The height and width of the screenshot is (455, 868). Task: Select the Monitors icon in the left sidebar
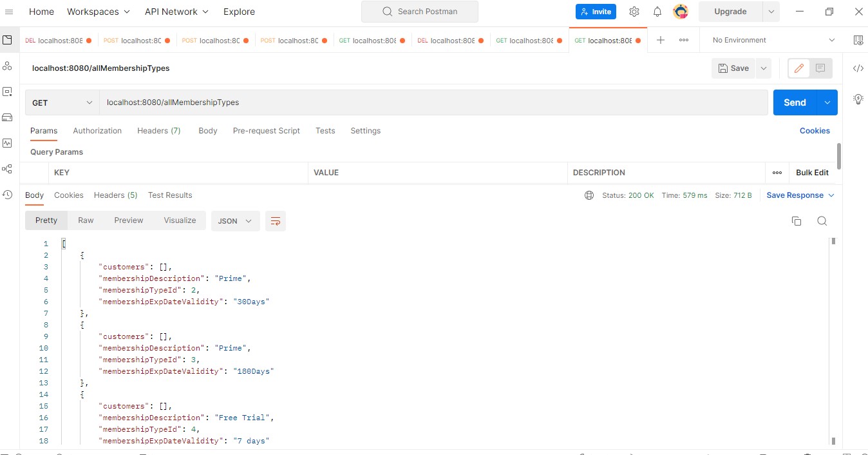pyautogui.click(x=8, y=142)
